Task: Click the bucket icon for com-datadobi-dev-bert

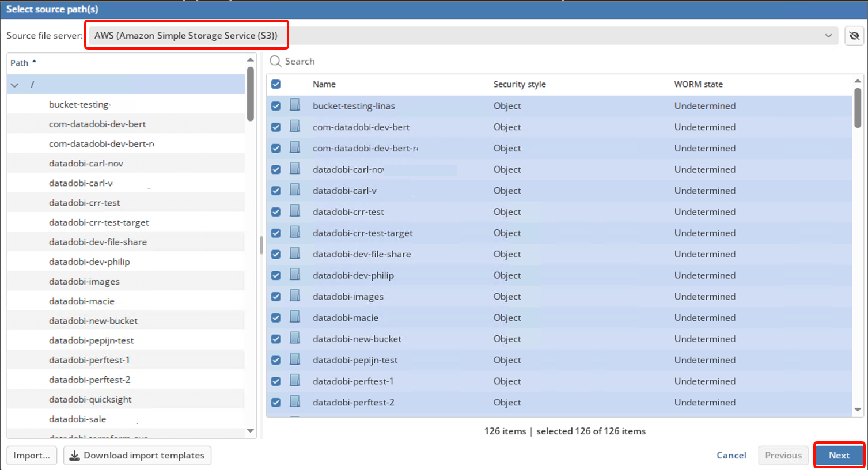Action: [295, 127]
